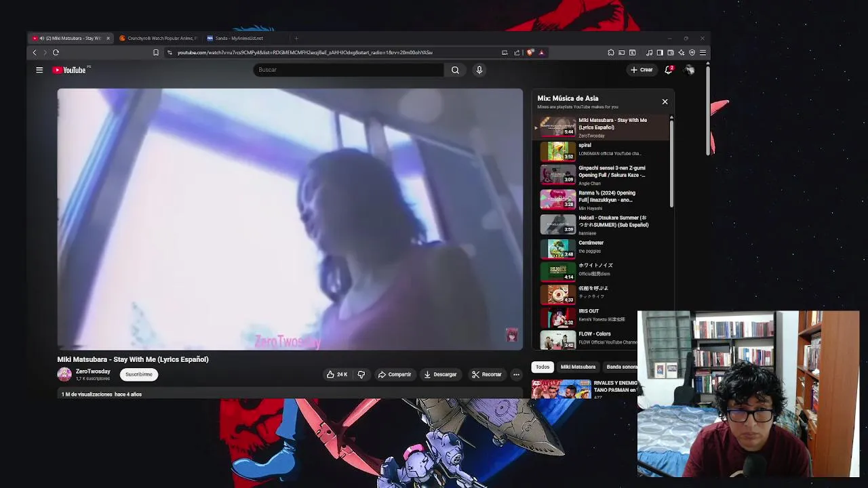Open the ZeroTwosday channel avatar
The image size is (868, 488).
[x=64, y=374]
